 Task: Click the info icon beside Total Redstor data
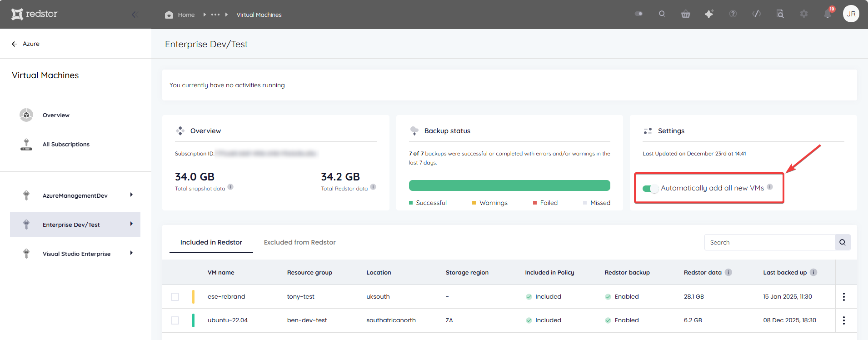(373, 187)
